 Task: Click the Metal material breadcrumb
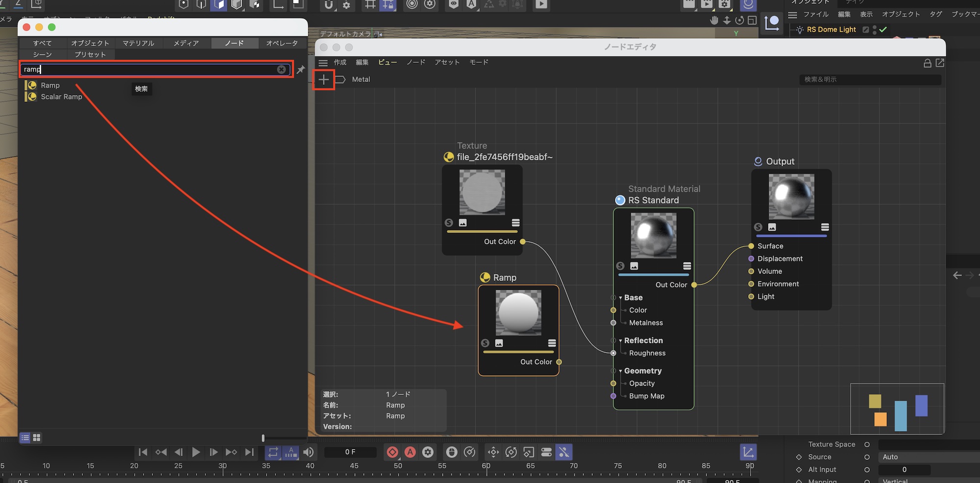(361, 79)
